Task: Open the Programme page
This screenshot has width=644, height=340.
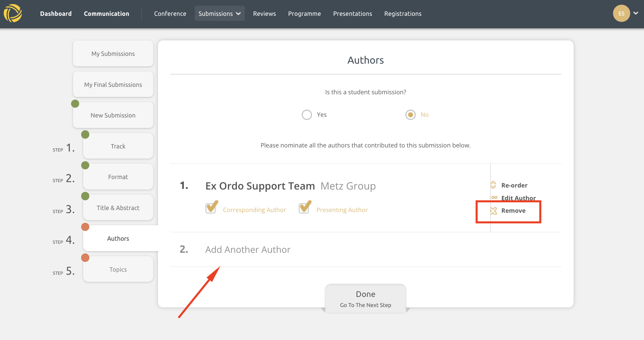Action: coord(304,13)
